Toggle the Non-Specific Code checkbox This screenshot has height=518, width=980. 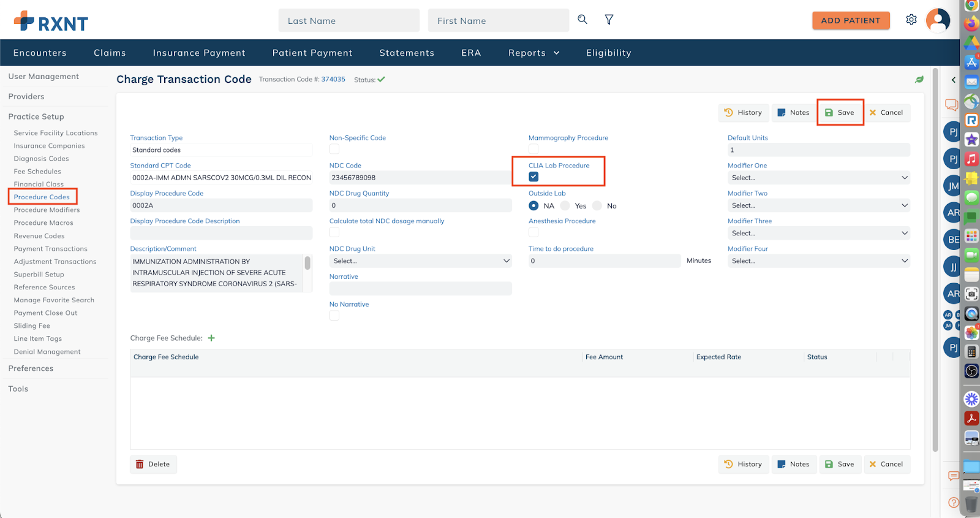point(334,149)
